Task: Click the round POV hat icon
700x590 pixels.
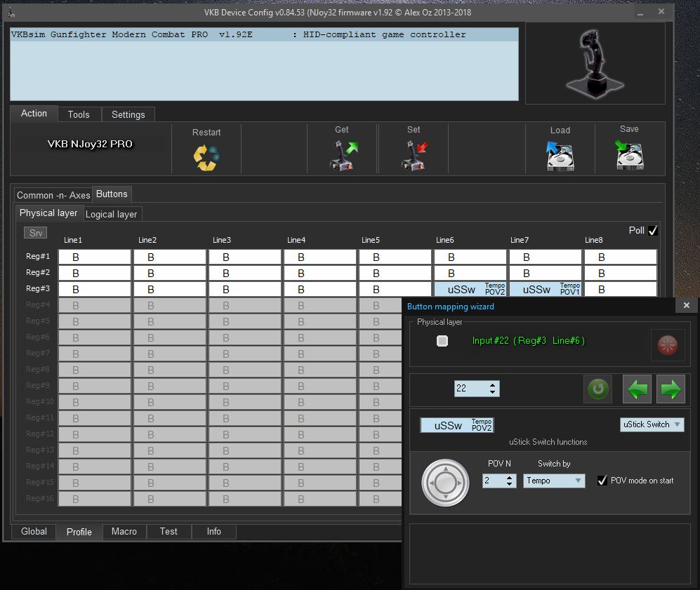Action: (x=445, y=483)
